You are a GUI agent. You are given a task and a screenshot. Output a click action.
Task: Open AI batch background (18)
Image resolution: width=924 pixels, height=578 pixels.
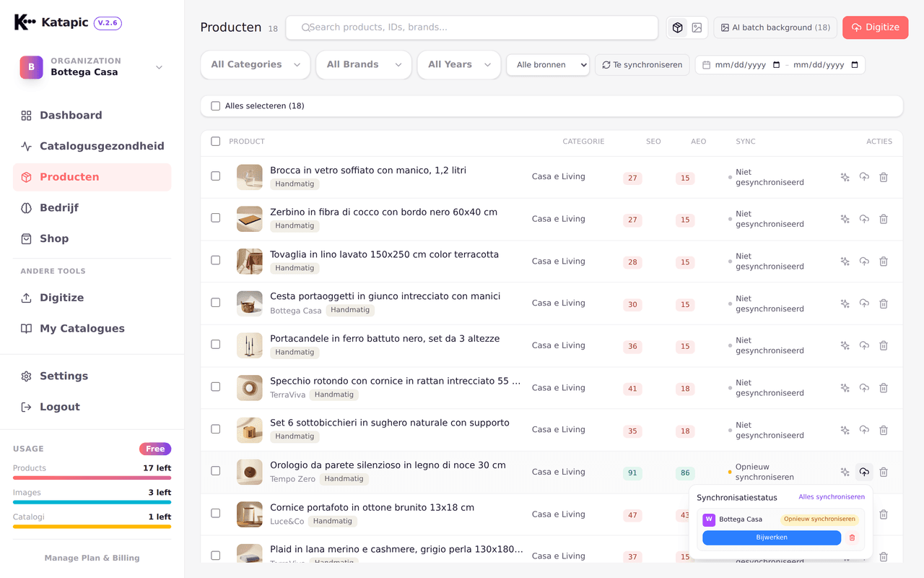[775, 27]
